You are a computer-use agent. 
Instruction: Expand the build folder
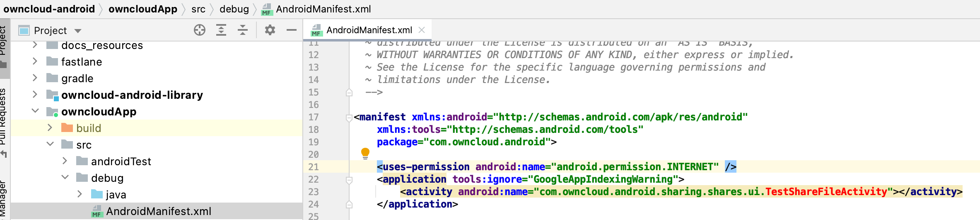coord(50,128)
